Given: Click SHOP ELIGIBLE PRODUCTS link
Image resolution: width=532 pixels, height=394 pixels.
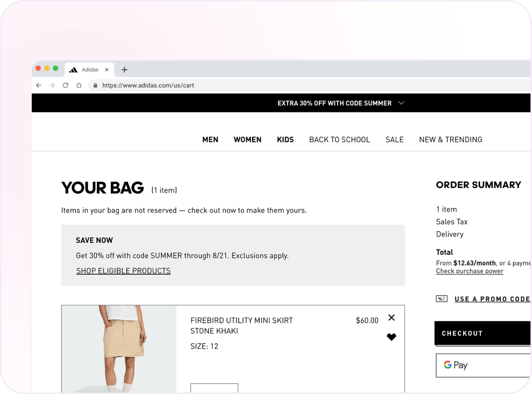Looking at the screenshot, I should 123,271.
